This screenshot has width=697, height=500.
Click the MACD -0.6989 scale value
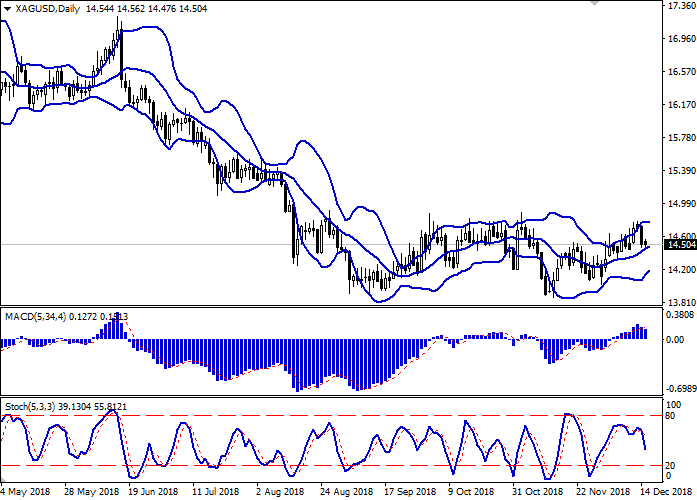tap(679, 387)
